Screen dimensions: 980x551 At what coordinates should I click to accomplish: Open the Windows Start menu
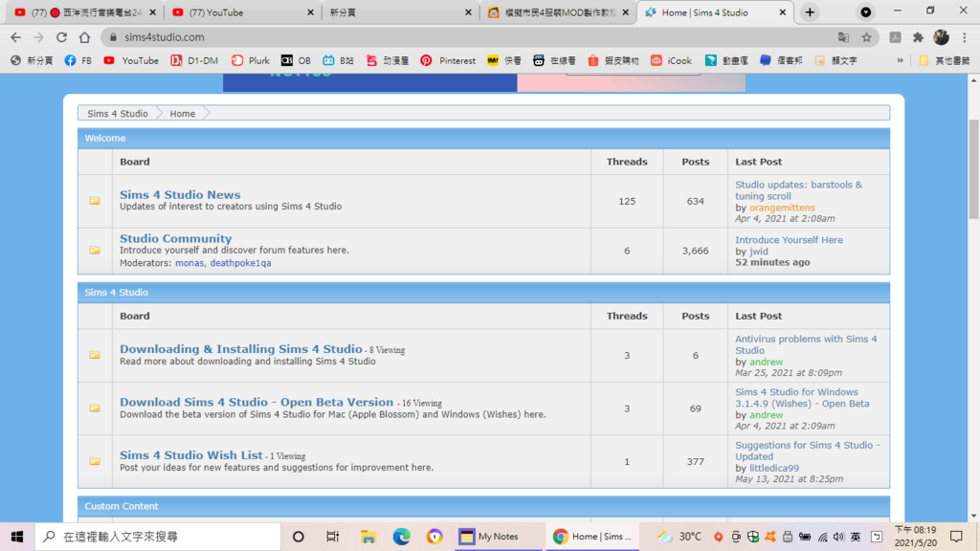[17, 537]
